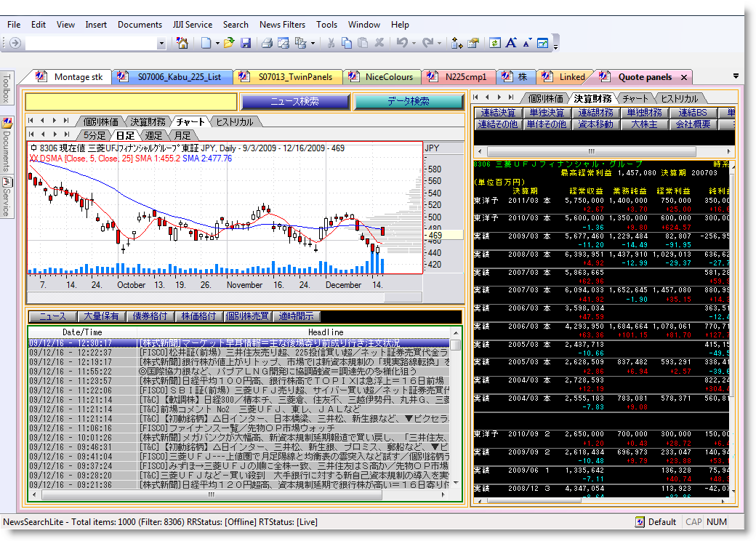756x541 pixels.
Task: Click the 適時開示 news filter button
Action: click(x=296, y=316)
